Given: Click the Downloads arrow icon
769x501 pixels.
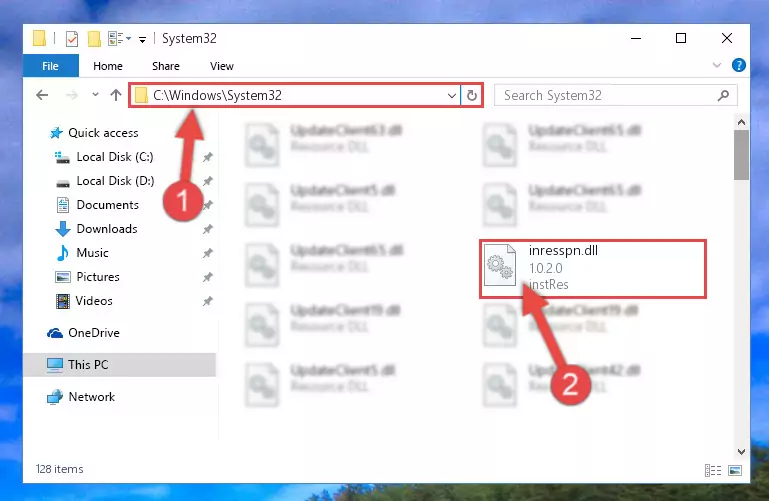Looking at the screenshot, I should [x=63, y=229].
